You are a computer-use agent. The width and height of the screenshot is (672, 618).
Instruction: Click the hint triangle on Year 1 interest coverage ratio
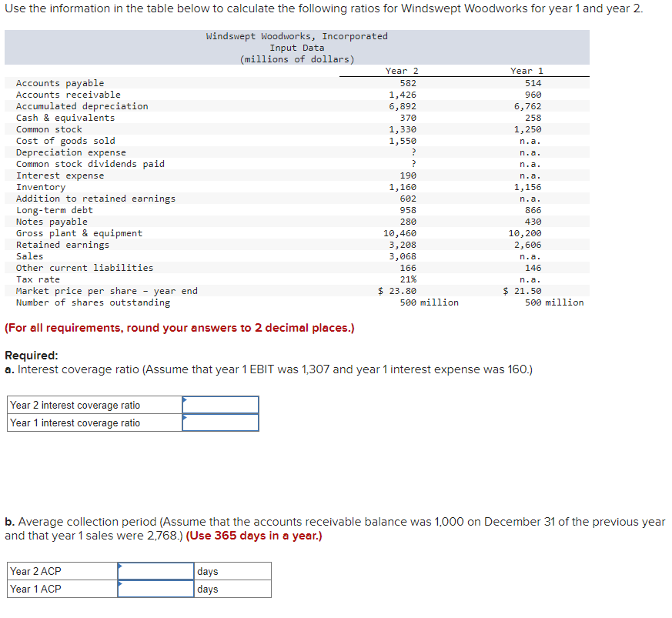184,417
